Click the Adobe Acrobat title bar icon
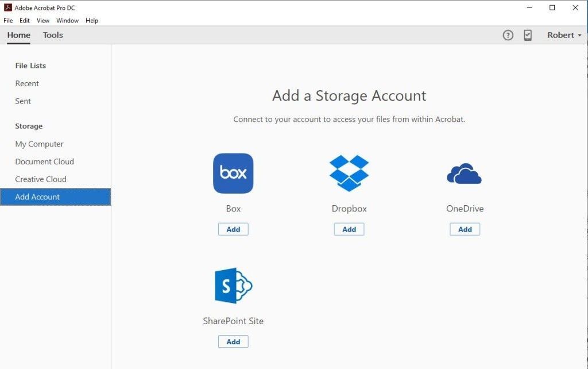The image size is (588, 369). click(x=8, y=7)
